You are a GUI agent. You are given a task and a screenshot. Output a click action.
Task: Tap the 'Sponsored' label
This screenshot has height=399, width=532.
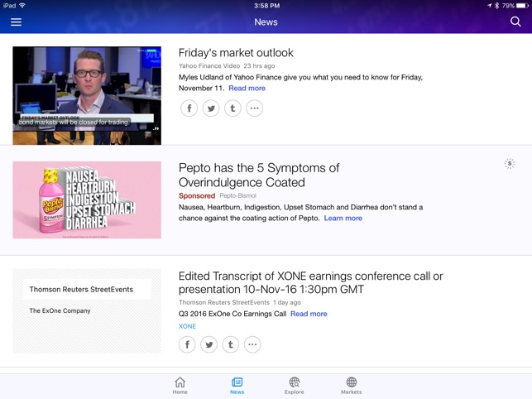pos(197,196)
